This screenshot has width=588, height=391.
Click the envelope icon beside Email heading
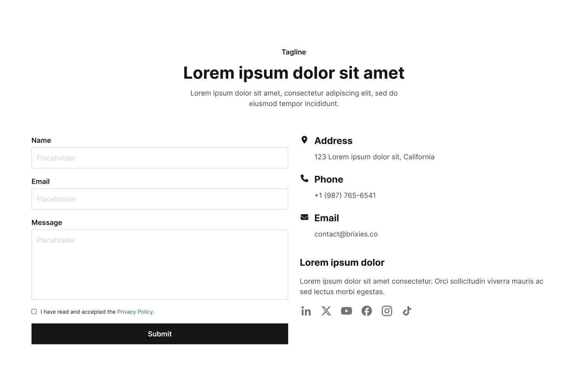(304, 217)
